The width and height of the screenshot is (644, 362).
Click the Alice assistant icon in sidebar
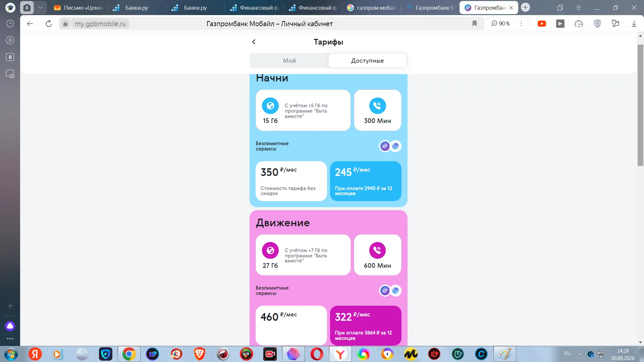tap(10, 326)
